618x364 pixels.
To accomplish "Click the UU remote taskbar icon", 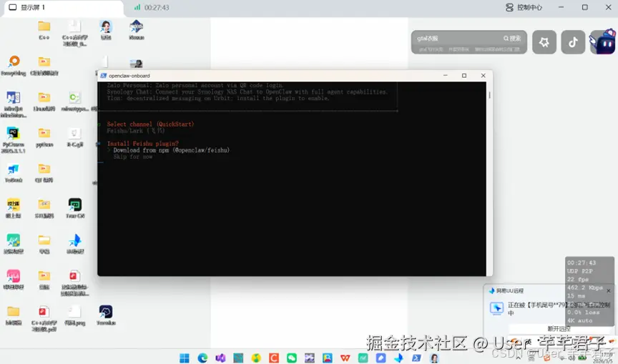I will point(398,358).
